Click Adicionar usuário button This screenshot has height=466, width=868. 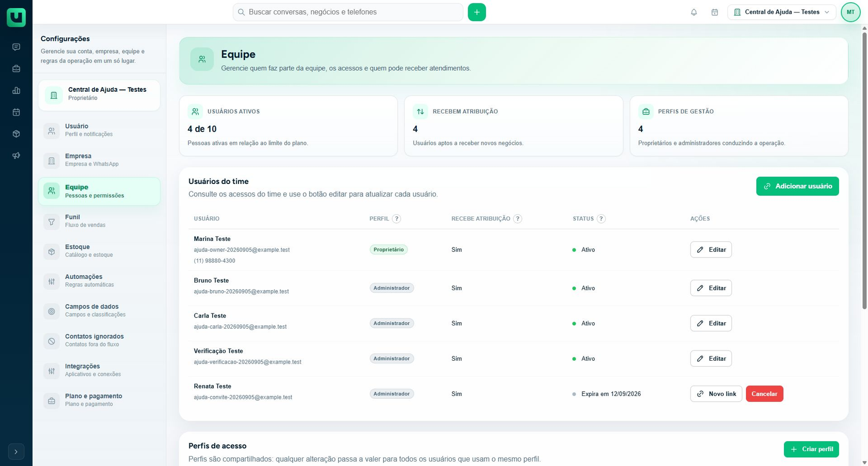click(797, 186)
